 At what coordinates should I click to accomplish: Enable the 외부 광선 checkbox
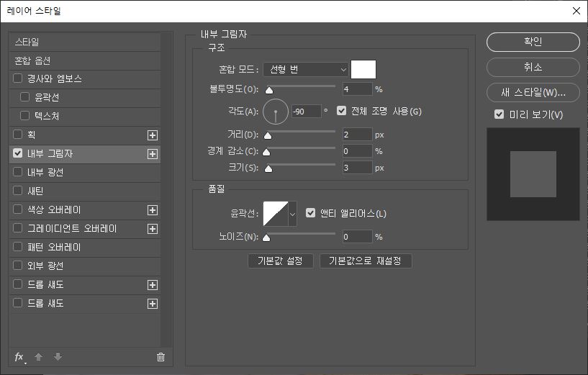tap(17, 266)
